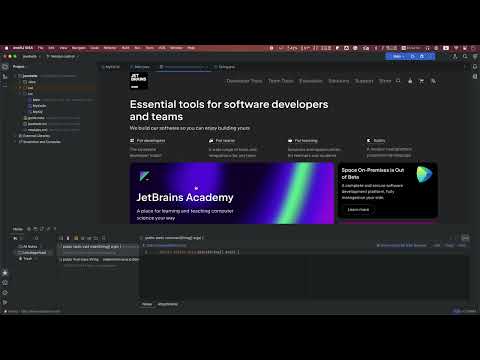The width and height of the screenshot is (480, 360).
Task: Open the Main run configuration dropdown
Action: (398, 56)
